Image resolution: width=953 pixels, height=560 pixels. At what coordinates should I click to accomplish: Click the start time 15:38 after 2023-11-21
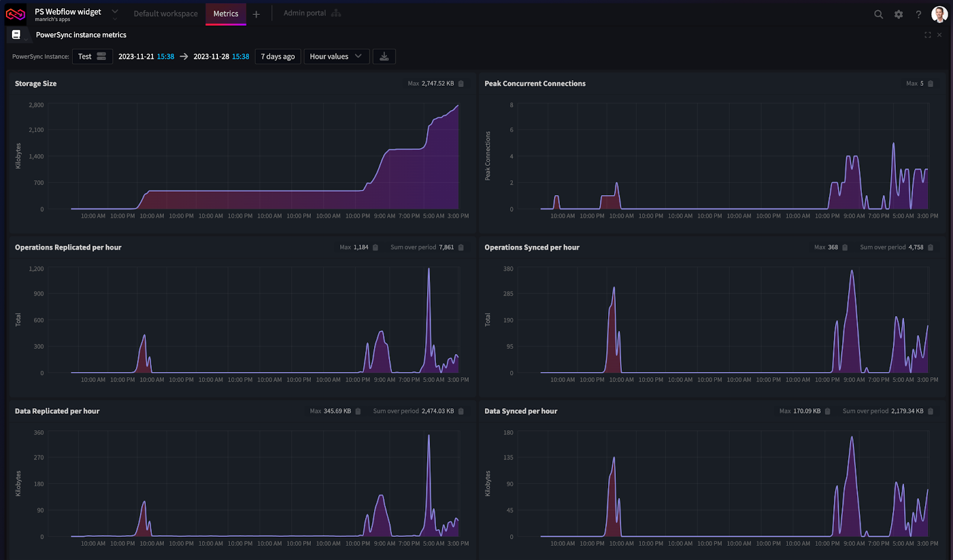[x=166, y=57]
